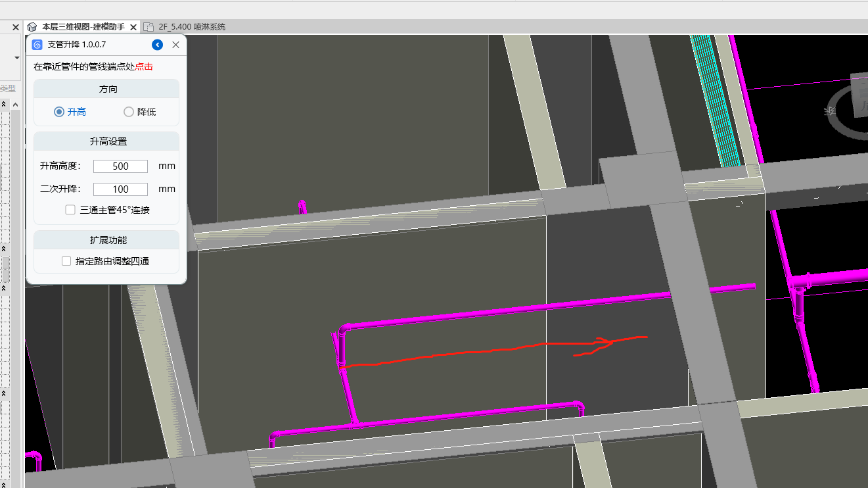Close the left side panel
The width and height of the screenshot is (868, 488).
coord(16,27)
